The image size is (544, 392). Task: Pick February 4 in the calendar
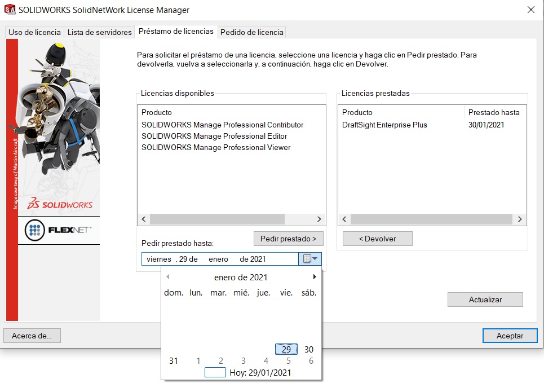(x=266, y=361)
